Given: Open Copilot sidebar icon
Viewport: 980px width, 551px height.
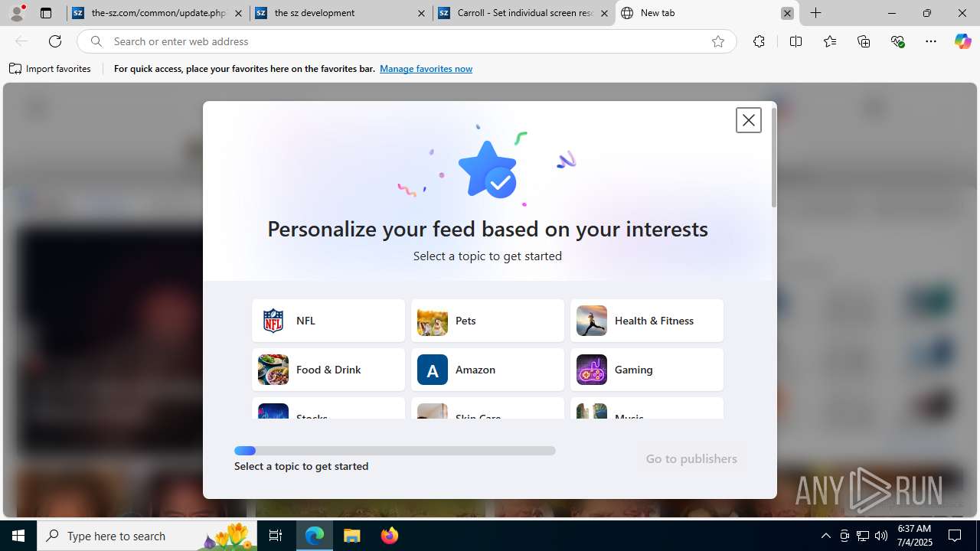Looking at the screenshot, I should [962, 41].
